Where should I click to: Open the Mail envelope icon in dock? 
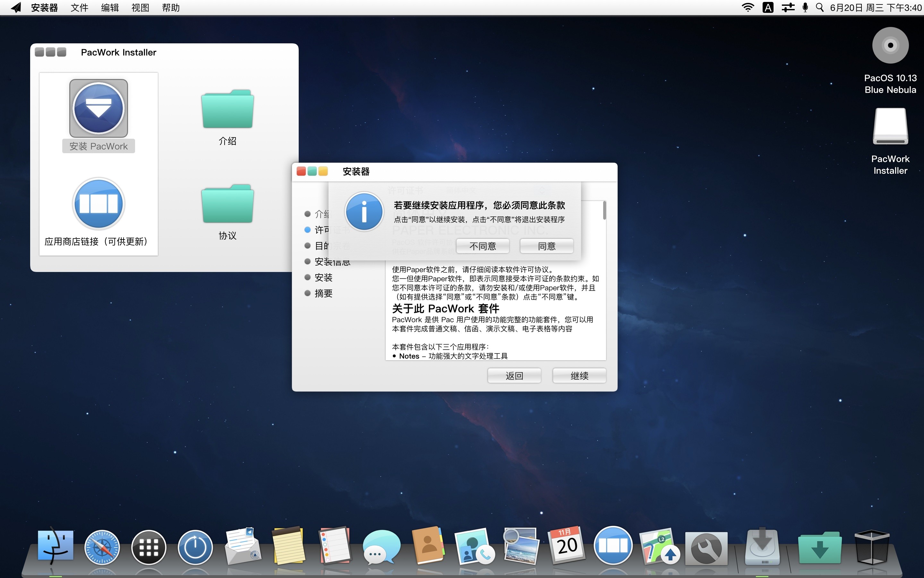tap(243, 547)
